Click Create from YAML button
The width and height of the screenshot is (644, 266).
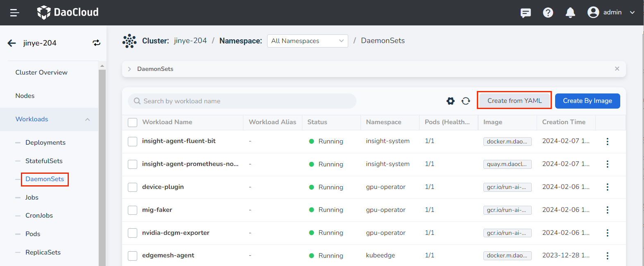(514, 101)
